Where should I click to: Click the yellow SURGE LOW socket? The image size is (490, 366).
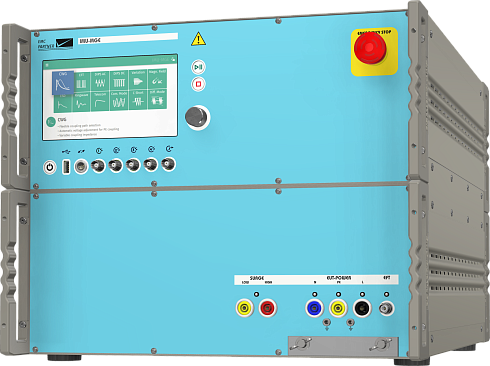click(x=245, y=308)
